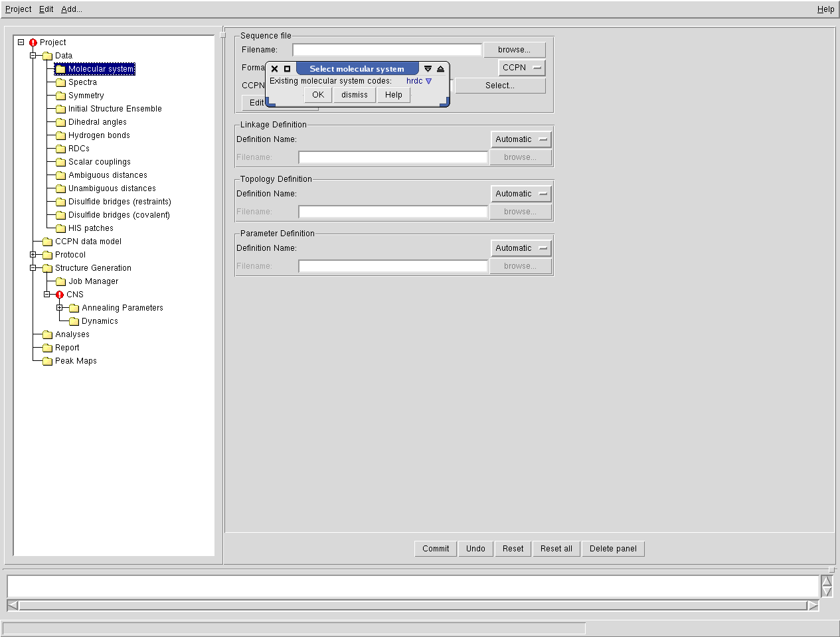
Task: Click the red error icon beside CNS
Action: 60,295
